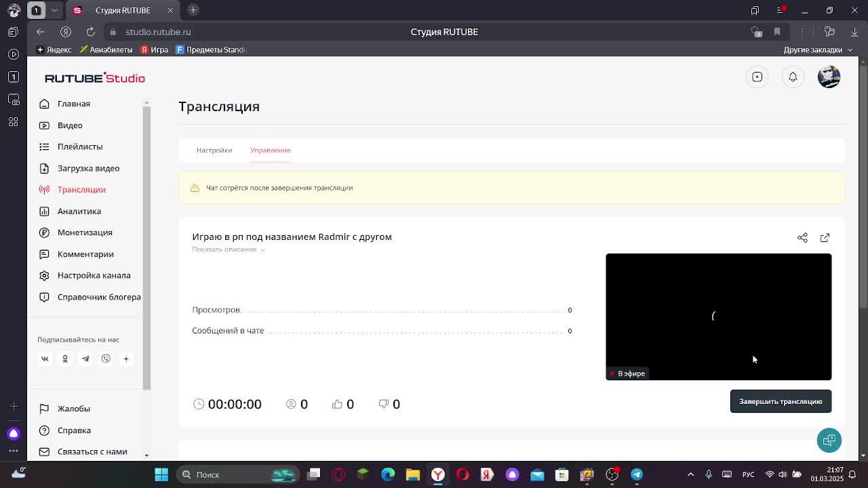
Task: Open the Видео sidebar section
Action: [x=70, y=125]
